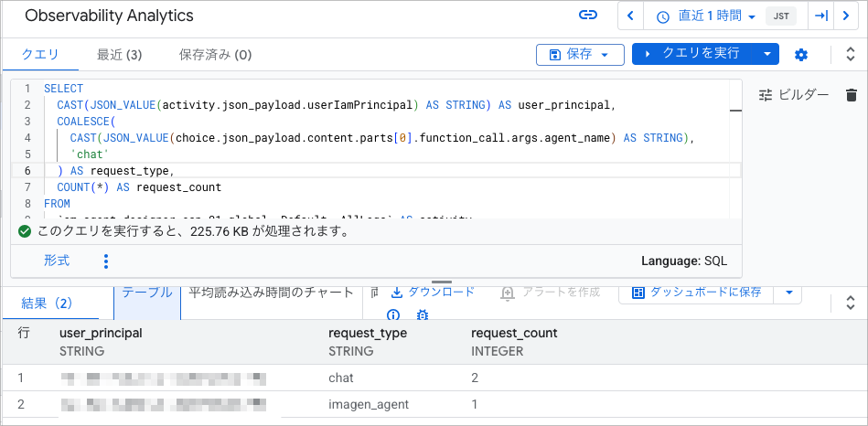Open the 保存済み (0) tab
The width and height of the screenshot is (868, 426).
pos(215,55)
